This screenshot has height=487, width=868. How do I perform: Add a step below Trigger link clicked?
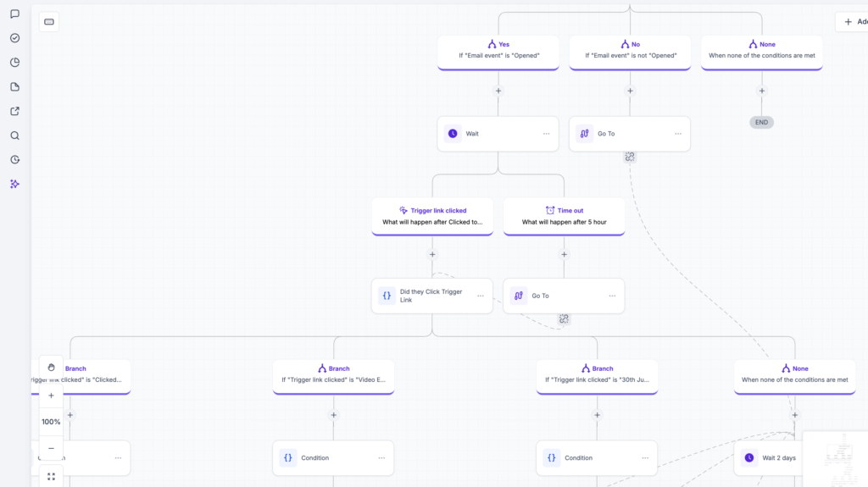point(432,255)
